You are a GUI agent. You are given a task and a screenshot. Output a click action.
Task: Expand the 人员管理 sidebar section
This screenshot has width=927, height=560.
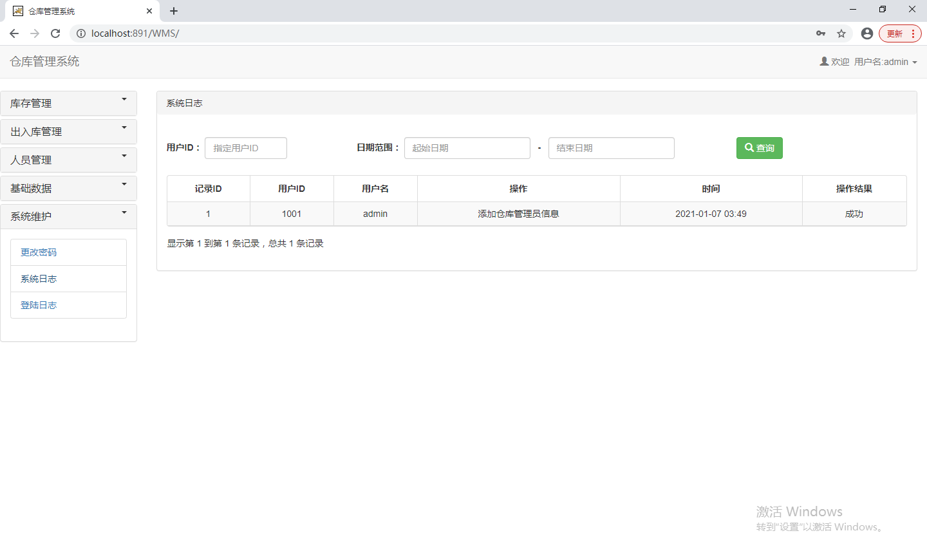pos(68,160)
